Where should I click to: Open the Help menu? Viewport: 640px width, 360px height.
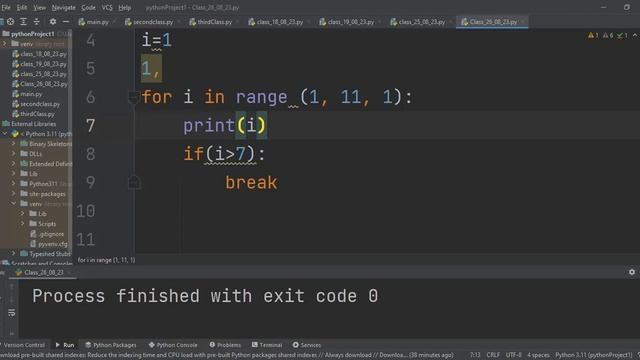(124, 7)
